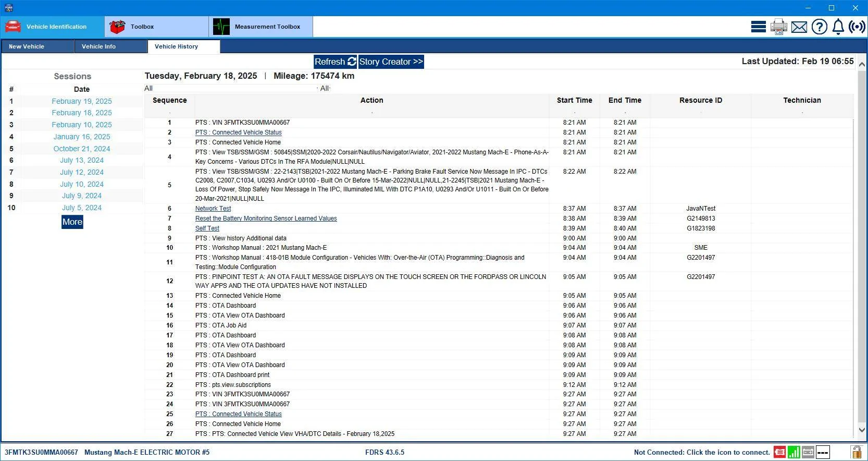The width and height of the screenshot is (868, 461).
Task: Click the 'JavaNTest' resource ID cell
Action: click(x=701, y=209)
